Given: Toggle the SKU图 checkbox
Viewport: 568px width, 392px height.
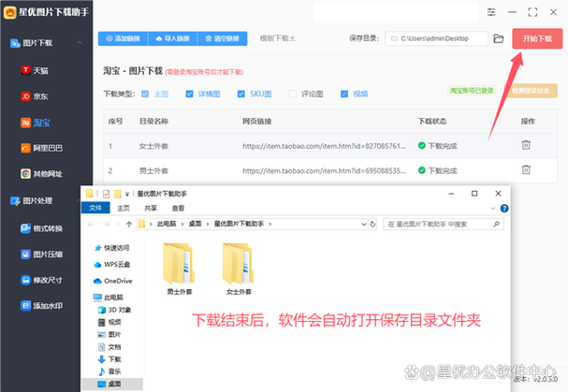Looking at the screenshot, I should pos(241,94).
